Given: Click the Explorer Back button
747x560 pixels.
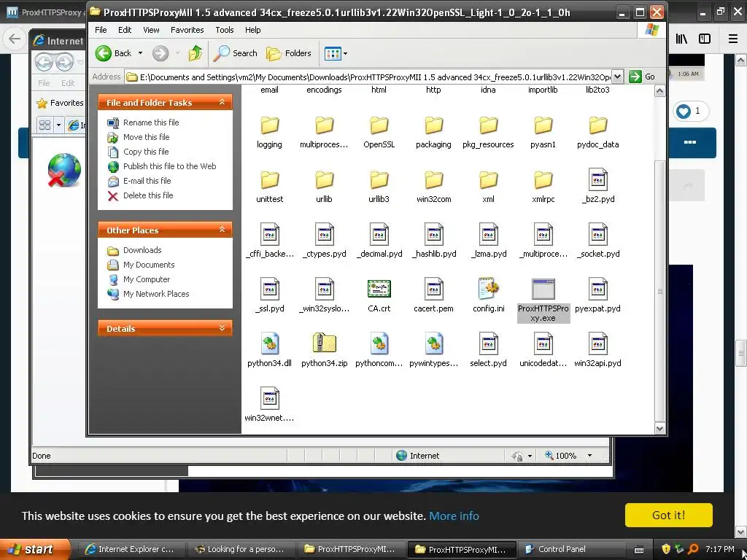Looking at the screenshot, I should pos(114,53).
